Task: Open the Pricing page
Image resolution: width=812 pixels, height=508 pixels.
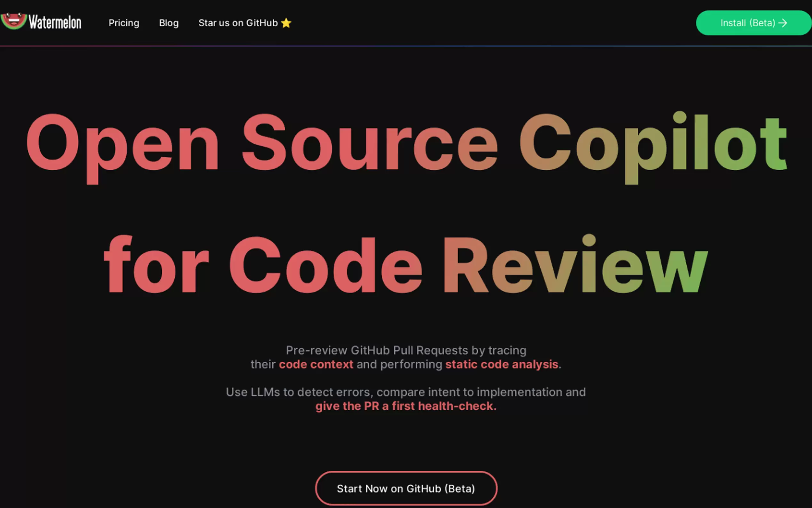Action: coord(124,23)
